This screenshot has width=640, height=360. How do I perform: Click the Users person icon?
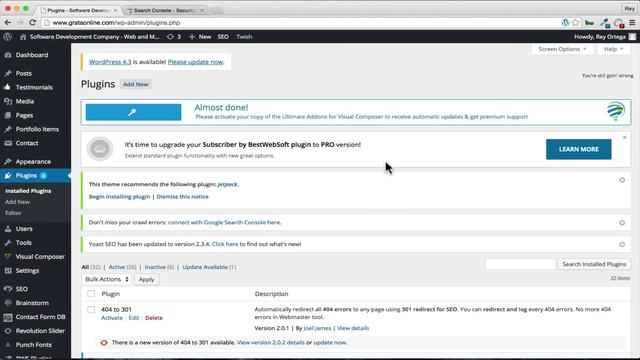coord(8,229)
